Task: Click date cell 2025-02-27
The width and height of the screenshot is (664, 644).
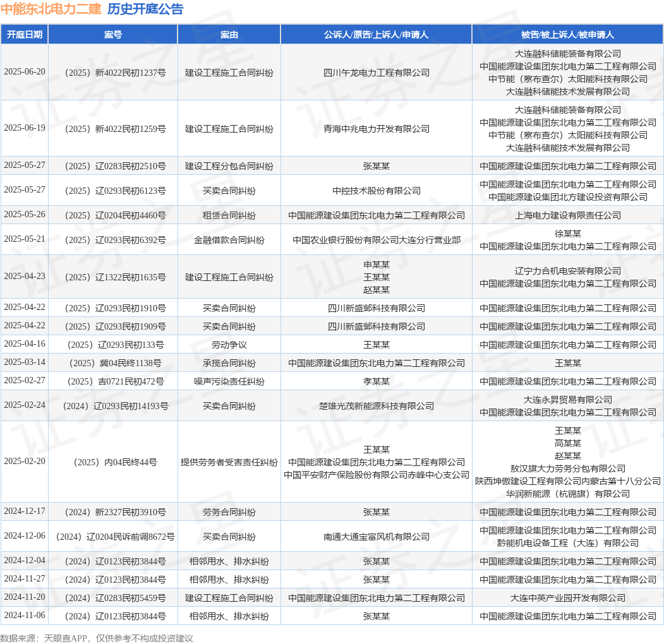Action: click(25, 380)
